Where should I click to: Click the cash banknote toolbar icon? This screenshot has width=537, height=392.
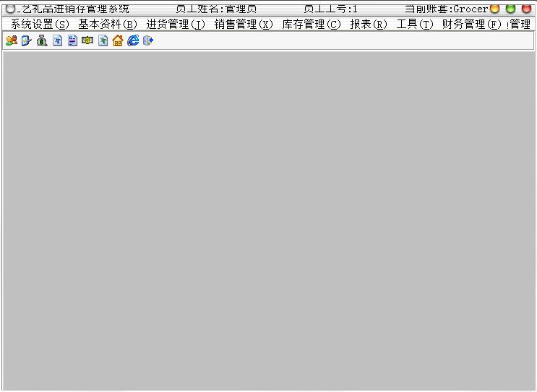[x=87, y=40]
